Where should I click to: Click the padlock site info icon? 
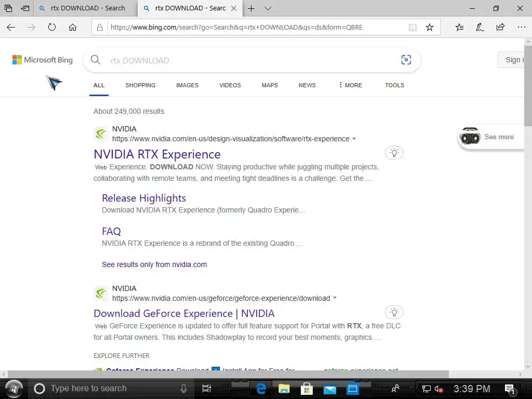tap(100, 28)
